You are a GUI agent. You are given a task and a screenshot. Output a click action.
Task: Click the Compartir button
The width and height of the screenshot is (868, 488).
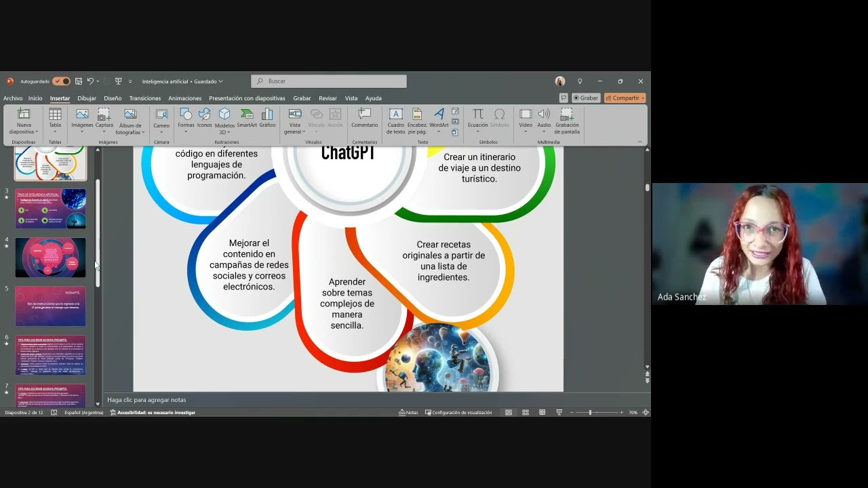click(625, 98)
